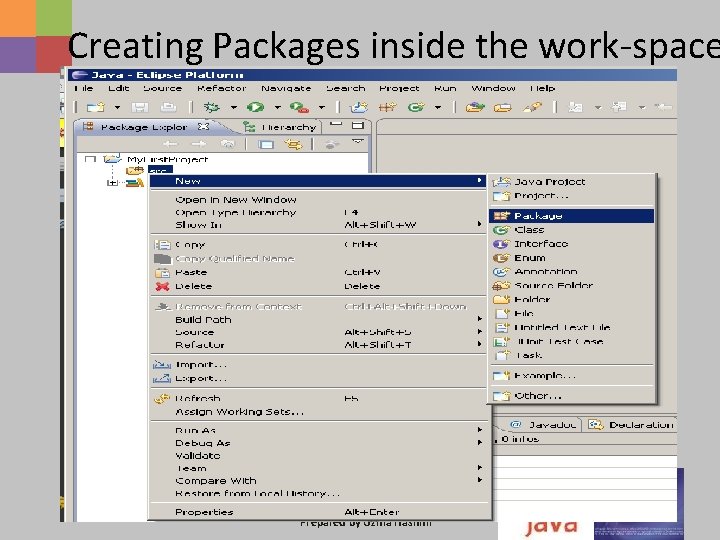Open the External Tools dropdown arrow

(x=322, y=107)
